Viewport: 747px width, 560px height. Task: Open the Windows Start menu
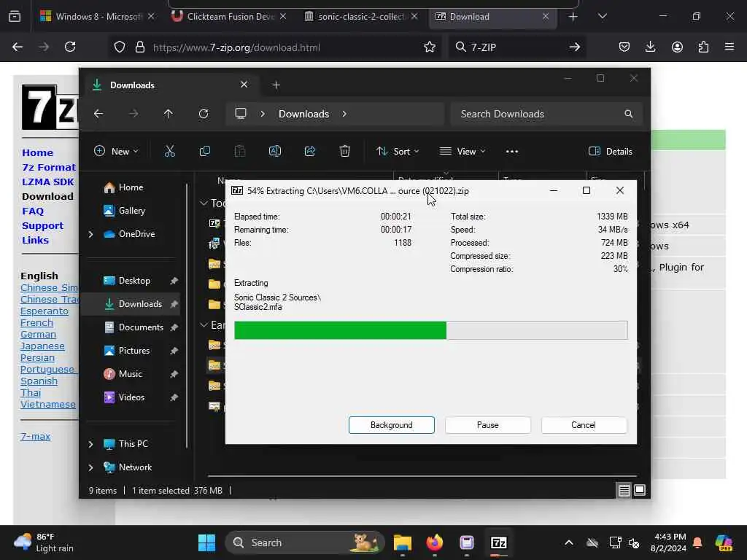(206, 542)
